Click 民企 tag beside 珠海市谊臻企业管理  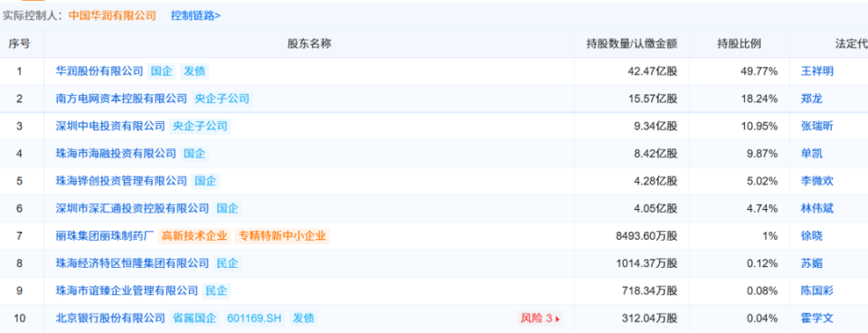(x=216, y=290)
